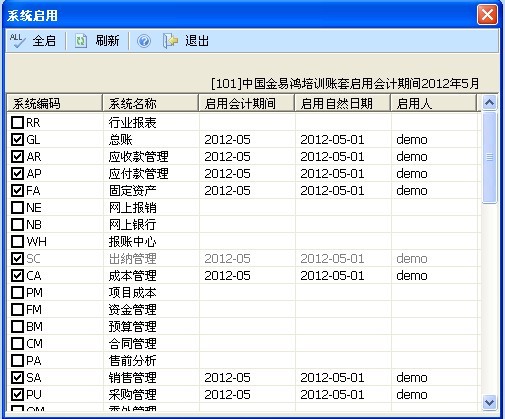Viewport: 505px width, 419px height.
Task: Tick the NE 网上报销 checkbox
Action: [x=17, y=208]
